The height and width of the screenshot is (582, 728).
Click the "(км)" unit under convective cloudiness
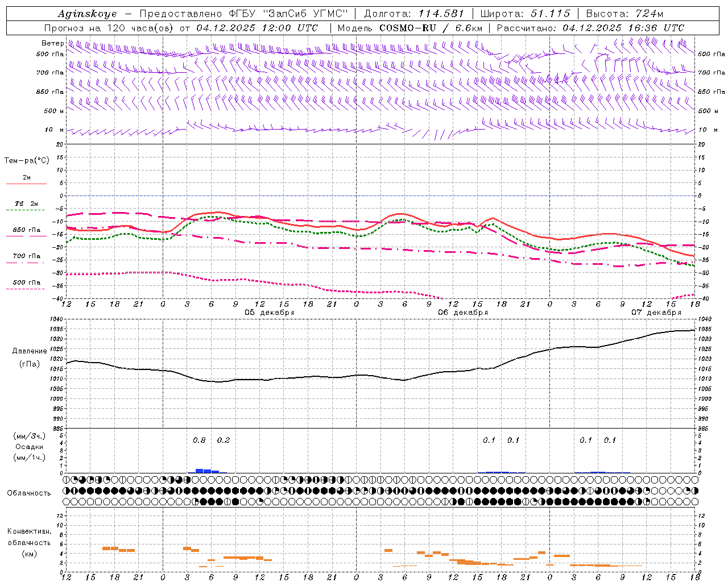coord(29,554)
